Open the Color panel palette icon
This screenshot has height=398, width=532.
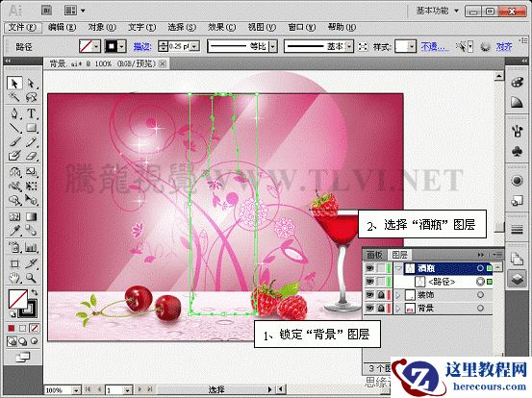point(517,83)
